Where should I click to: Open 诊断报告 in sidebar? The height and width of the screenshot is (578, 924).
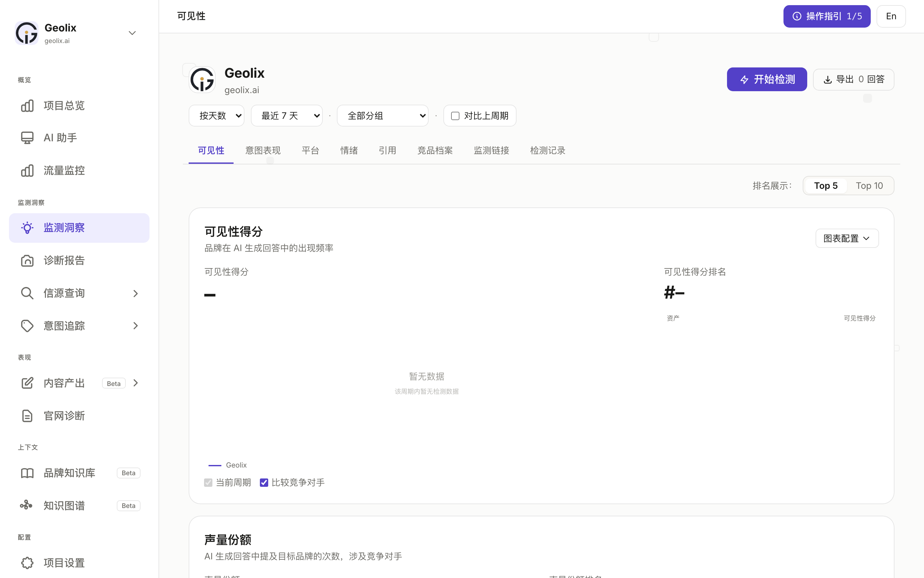(x=79, y=261)
